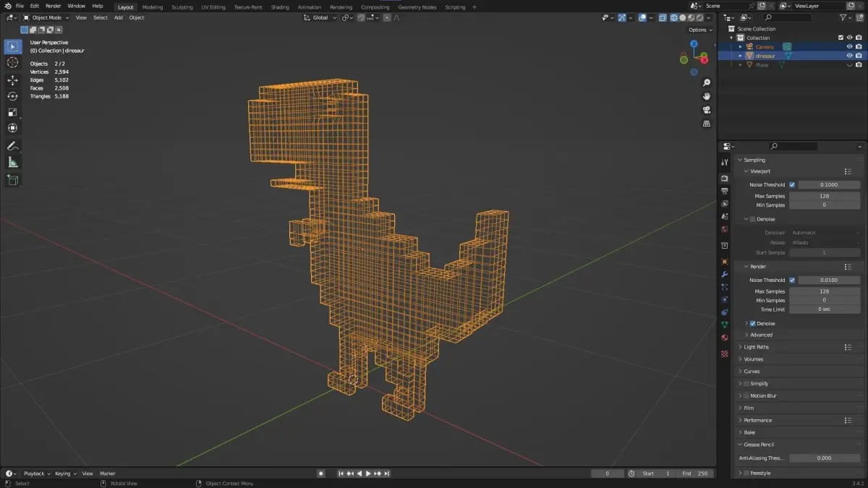Jump to timeline end frame button

tap(387, 474)
